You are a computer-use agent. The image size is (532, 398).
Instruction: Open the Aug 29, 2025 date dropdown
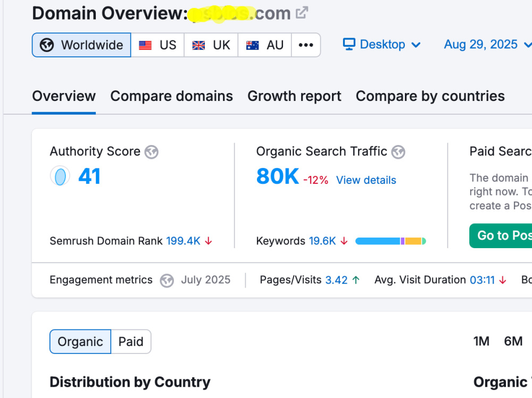[x=487, y=45]
